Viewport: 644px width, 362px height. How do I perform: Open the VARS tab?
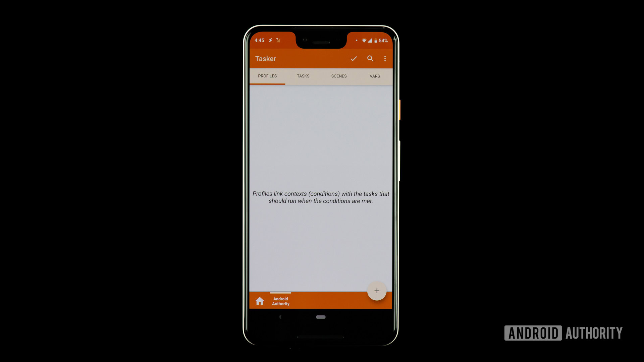coord(375,76)
